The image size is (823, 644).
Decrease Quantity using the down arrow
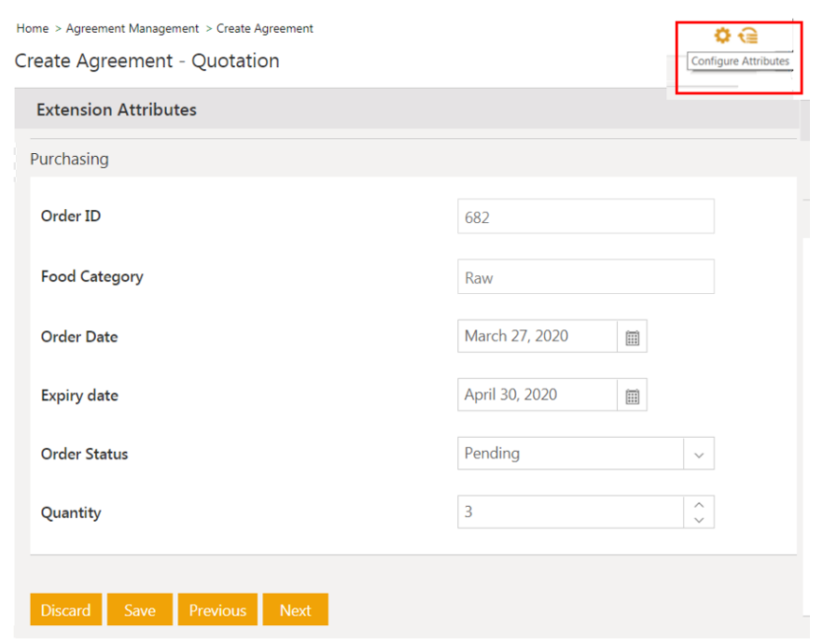699,520
